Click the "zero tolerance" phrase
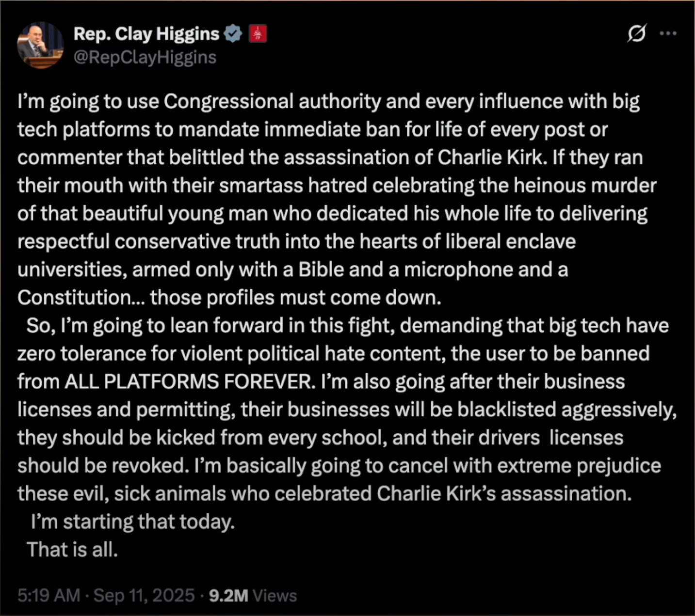Viewport: 695px width, 616px height. (x=81, y=354)
